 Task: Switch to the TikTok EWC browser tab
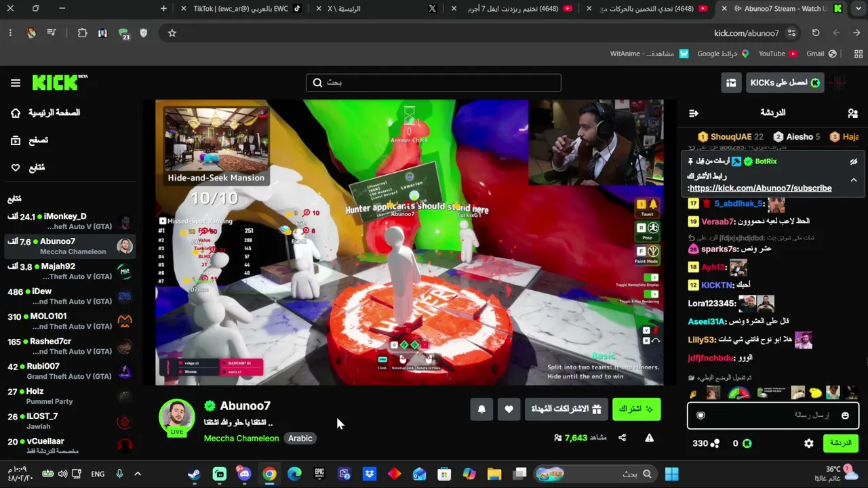click(242, 9)
